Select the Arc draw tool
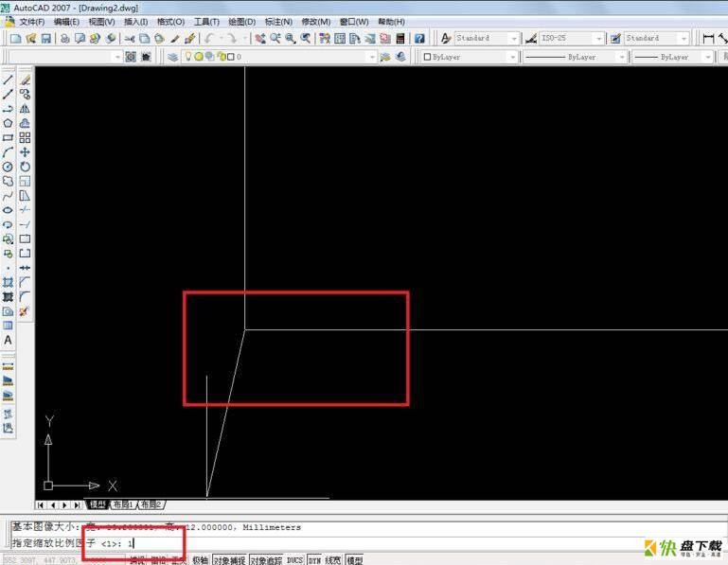Viewport: 728px width, 565px height. pos(8,152)
